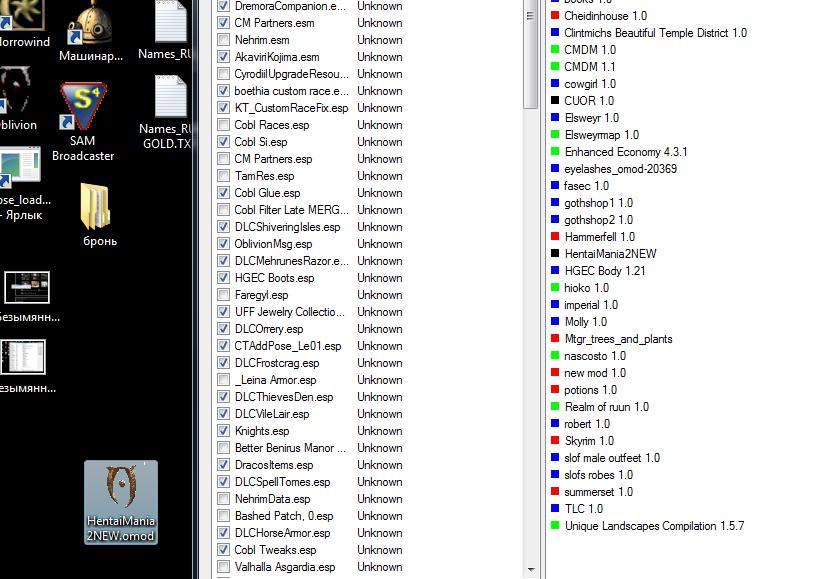Select the UFF Jewelry Collectio... plugin name

tap(290, 312)
